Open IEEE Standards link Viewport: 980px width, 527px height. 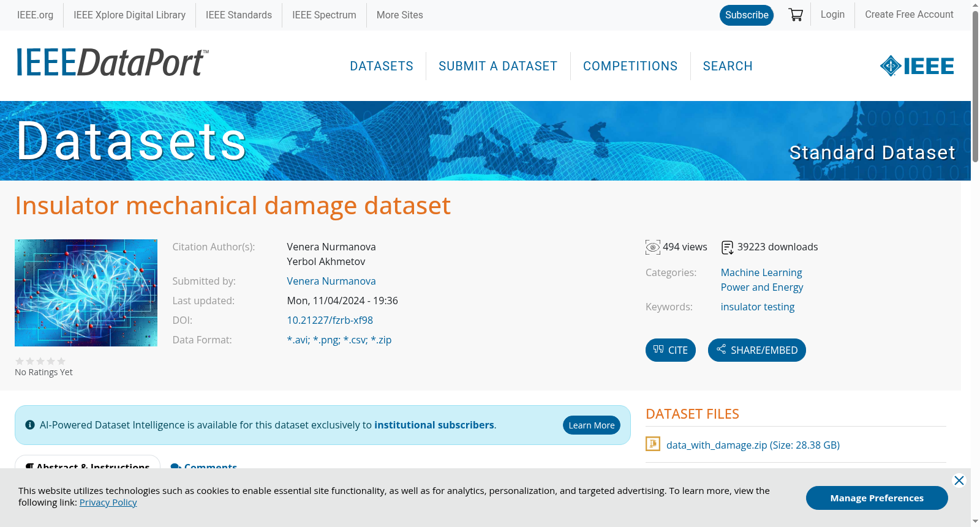point(239,15)
